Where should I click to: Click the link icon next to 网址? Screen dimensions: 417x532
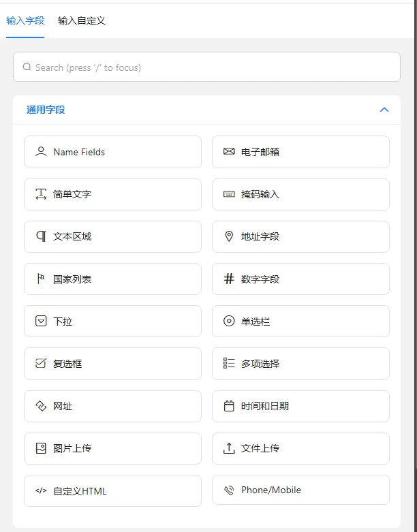coord(41,406)
